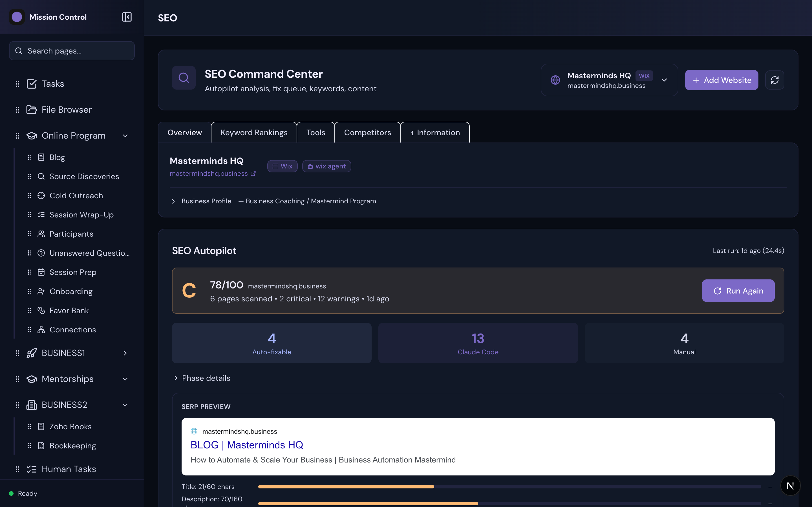Open the Masterminds HQ website dropdown
812x507 pixels.
664,80
